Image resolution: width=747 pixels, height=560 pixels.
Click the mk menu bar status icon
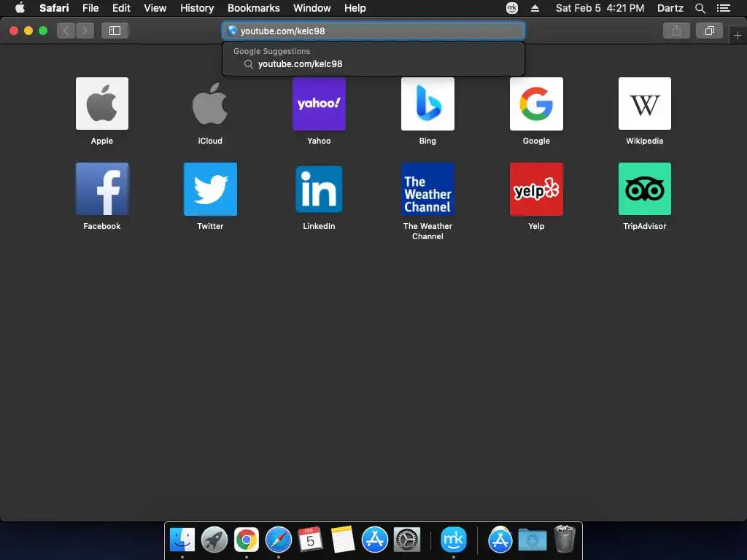click(511, 8)
